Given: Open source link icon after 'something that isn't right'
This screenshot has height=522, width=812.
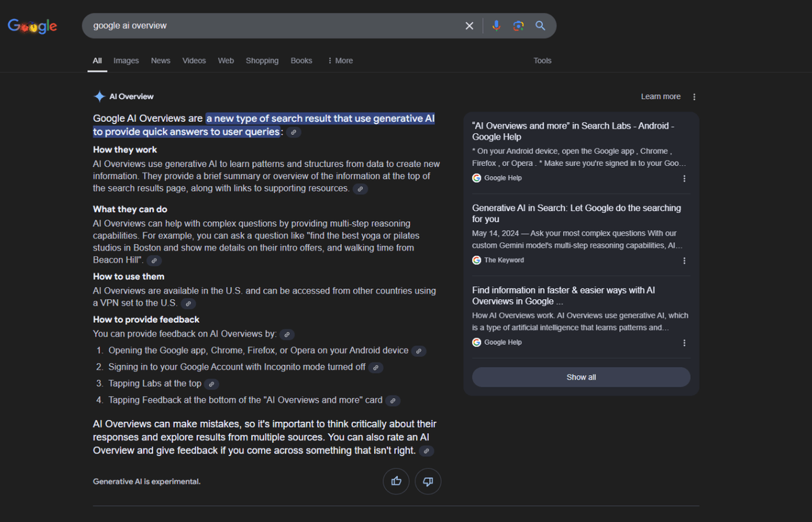Looking at the screenshot, I should pyautogui.click(x=426, y=451).
